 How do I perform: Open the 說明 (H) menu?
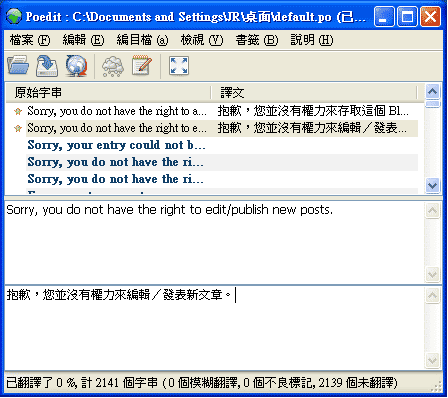pyautogui.click(x=311, y=40)
